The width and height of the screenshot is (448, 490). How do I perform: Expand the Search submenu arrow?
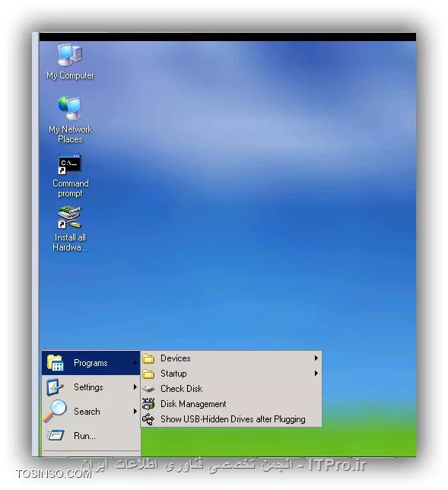pos(135,411)
